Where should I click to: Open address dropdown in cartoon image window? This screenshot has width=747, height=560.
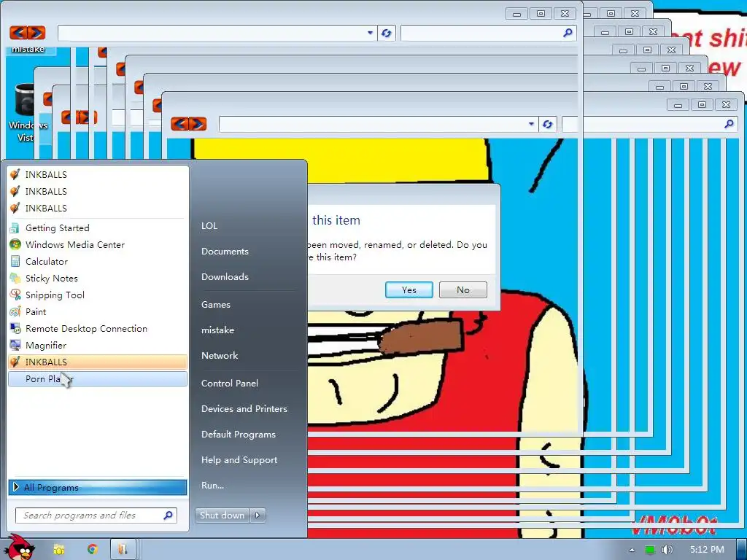tap(532, 124)
